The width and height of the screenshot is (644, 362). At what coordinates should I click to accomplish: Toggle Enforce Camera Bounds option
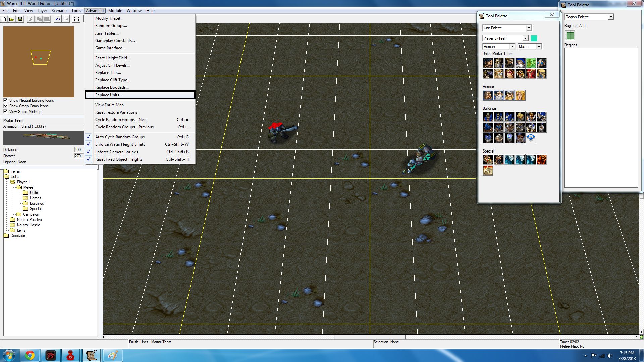[x=140, y=152]
